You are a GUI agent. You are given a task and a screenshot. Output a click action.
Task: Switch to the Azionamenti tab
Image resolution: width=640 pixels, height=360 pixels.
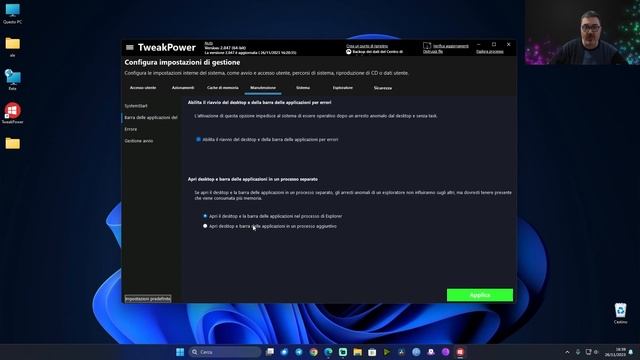coord(183,88)
